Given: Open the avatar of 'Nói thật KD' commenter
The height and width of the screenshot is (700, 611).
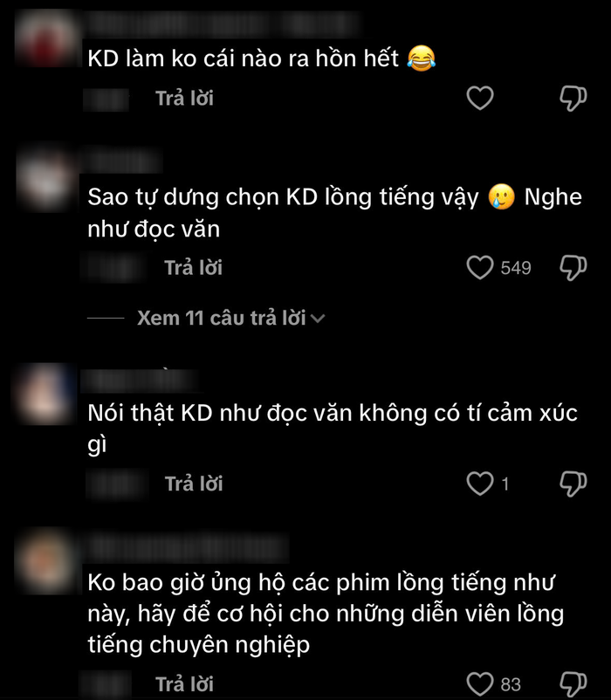Looking at the screenshot, I should coord(47,394).
